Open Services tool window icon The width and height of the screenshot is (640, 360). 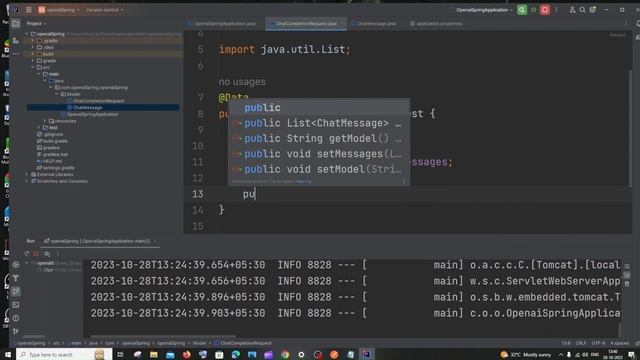16,265
